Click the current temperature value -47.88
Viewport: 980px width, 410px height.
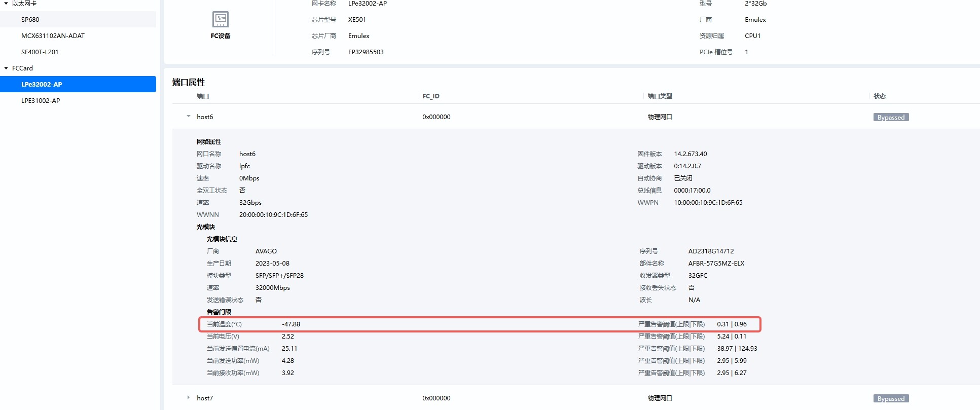click(291, 324)
